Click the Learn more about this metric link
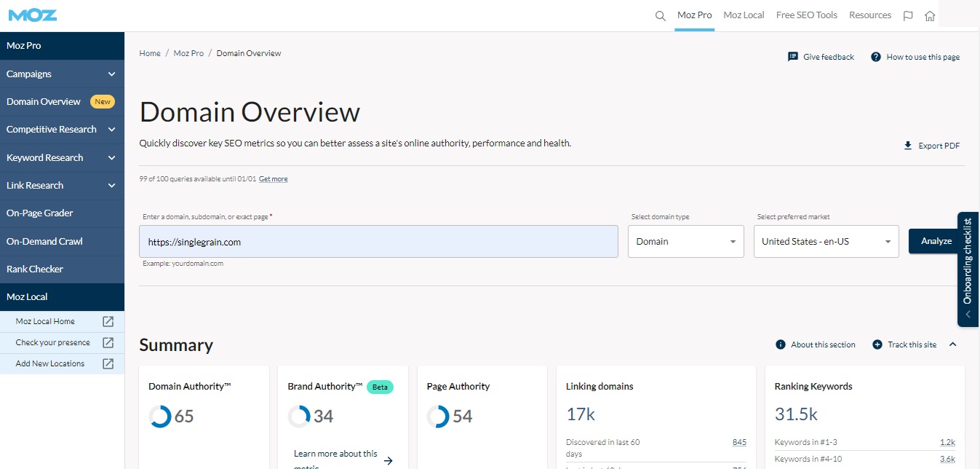980x469 pixels. 335,460
